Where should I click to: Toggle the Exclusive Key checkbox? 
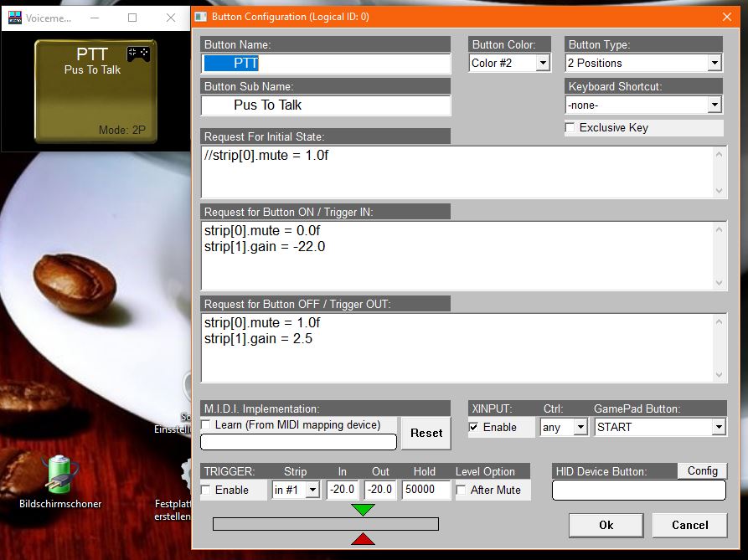[570, 127]
